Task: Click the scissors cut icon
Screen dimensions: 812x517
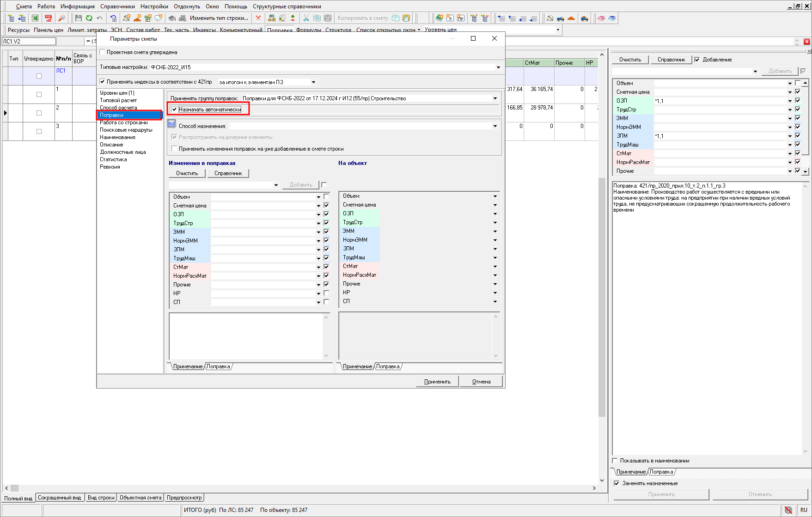Action: click(306, 18)
